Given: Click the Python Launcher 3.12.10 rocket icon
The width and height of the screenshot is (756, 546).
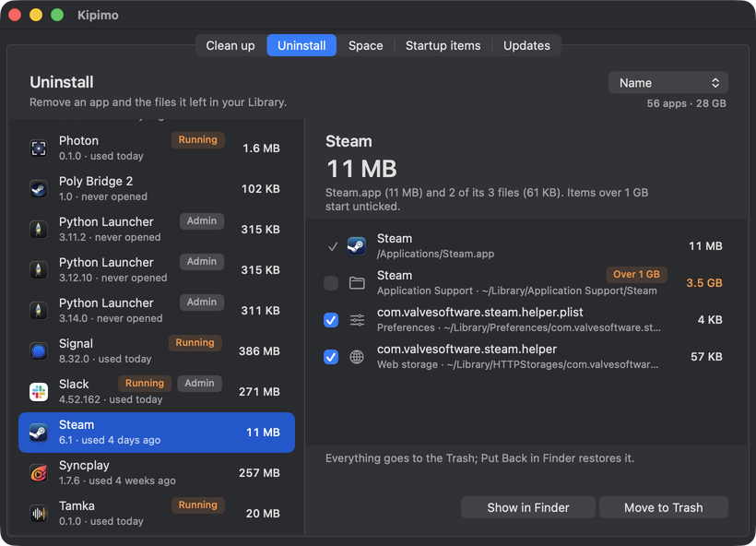Looking at the screenshot, I should tap(39, 269).
